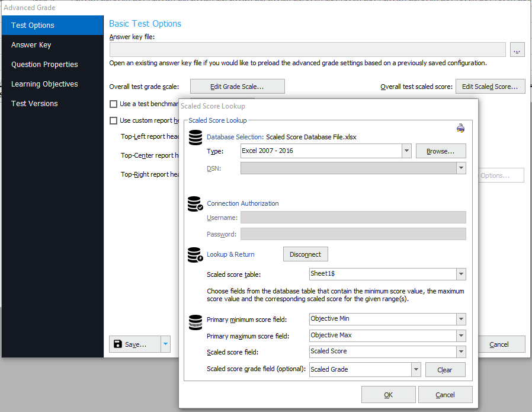This screenshot has width=532, height=412.
Task: Click the floppy disk Save icon
Action: (118, 344)
